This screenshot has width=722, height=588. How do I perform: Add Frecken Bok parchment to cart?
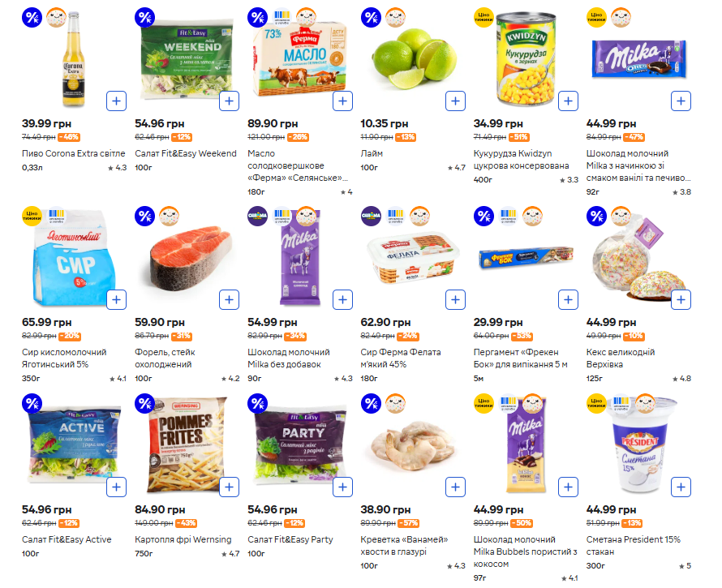pos(568,300)
